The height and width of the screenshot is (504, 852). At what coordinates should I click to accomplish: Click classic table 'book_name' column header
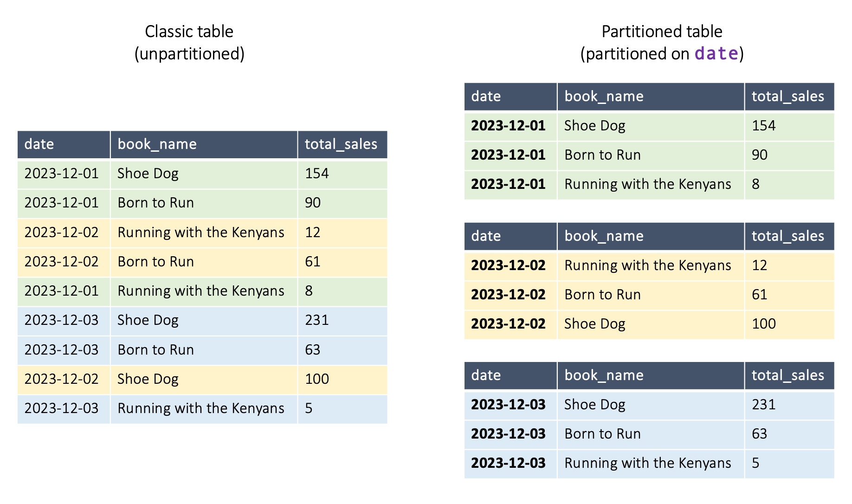(204, 144)
